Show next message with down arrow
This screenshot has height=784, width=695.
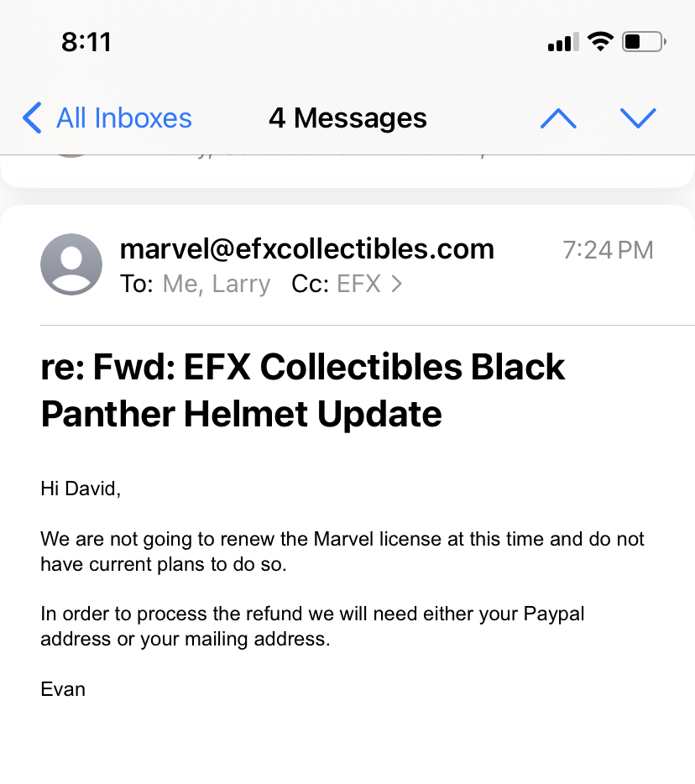(638, 118)
